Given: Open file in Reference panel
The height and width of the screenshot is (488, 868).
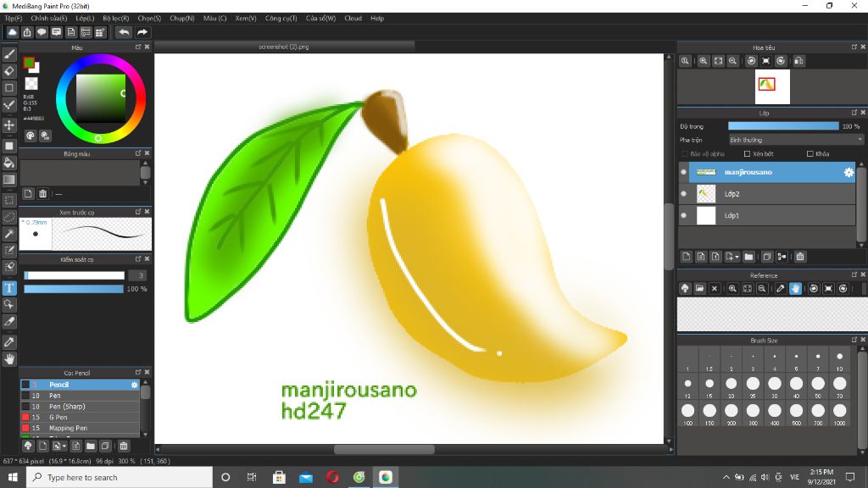Looking at the screenshot, I should point(699,288).
